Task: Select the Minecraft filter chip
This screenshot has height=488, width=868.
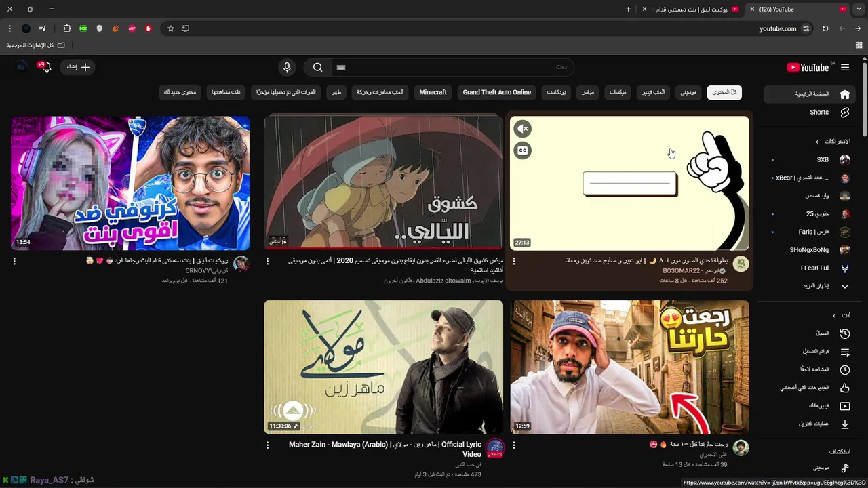Action: point(433,92)
